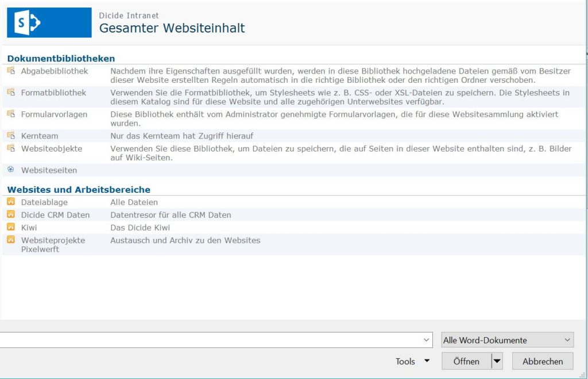Click description 'Datentresor für alle CRM Daten'
The height and width of the screenshot is (379, 588).
(171, 215)
